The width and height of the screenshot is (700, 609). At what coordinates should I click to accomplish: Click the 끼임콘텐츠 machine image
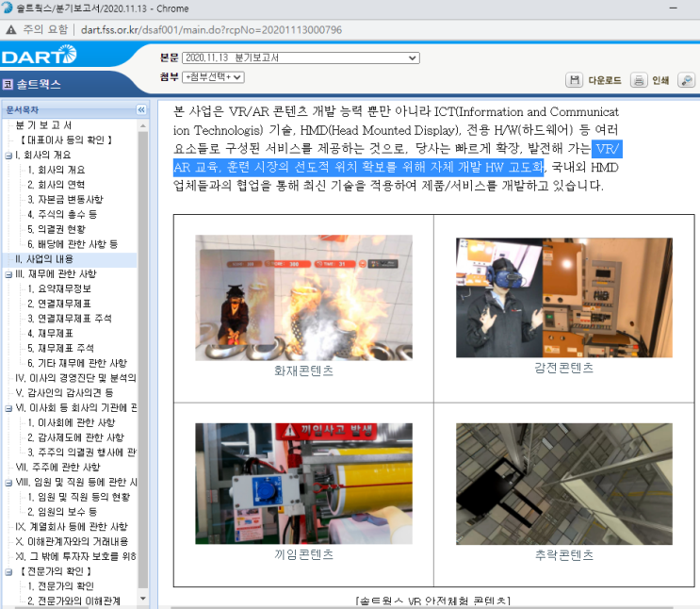(304, 484)
